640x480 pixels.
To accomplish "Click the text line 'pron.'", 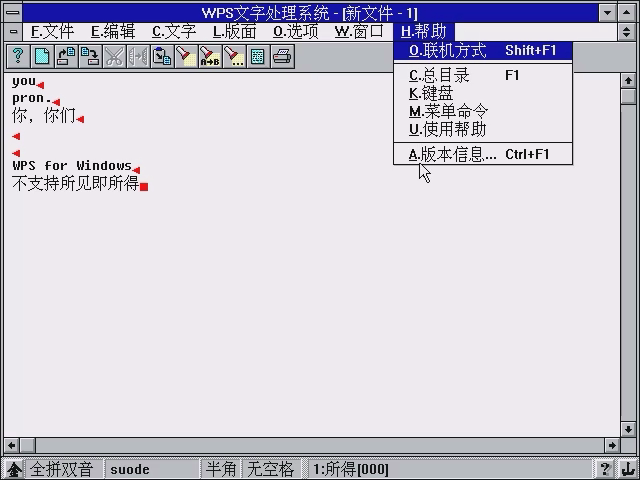I will click(32, 98).
